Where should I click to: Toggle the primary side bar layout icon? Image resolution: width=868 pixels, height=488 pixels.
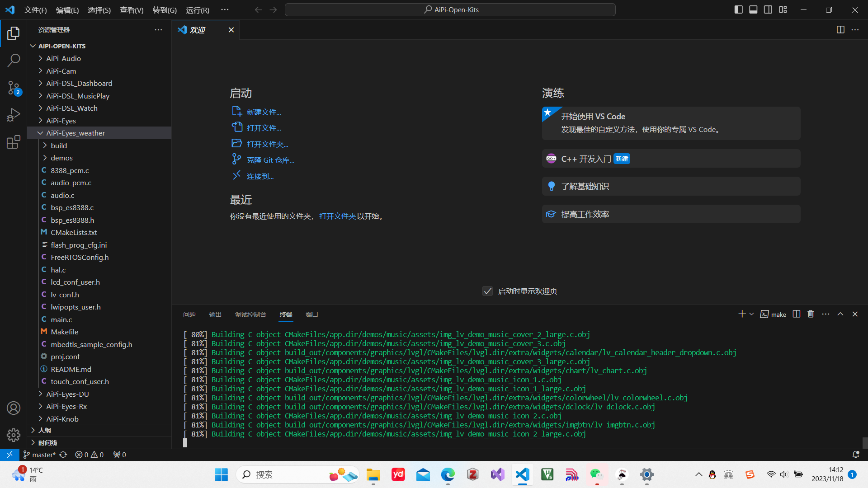pyautogui.click(x=739, y=9)
